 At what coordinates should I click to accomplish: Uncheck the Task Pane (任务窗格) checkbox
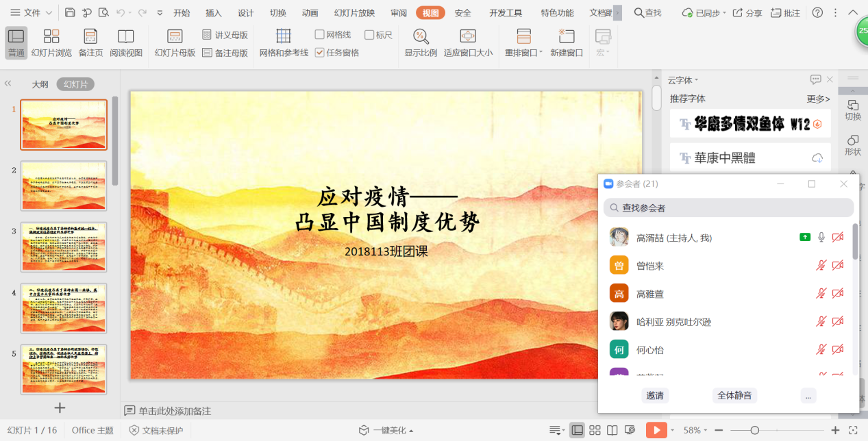click(320, 53)
